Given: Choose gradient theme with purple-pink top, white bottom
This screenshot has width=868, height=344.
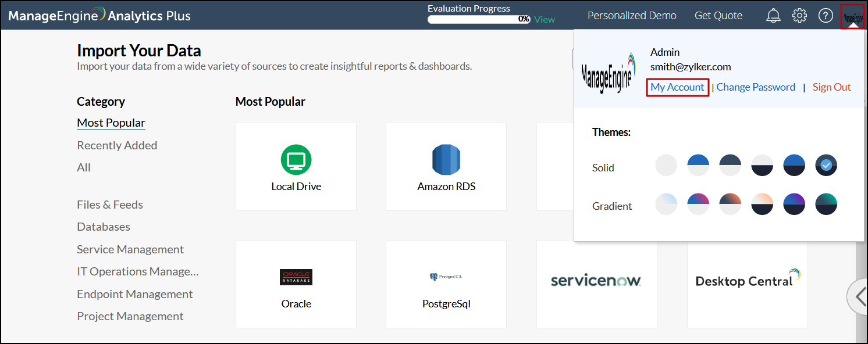Looking at the screenshot, I should point(698,204).
